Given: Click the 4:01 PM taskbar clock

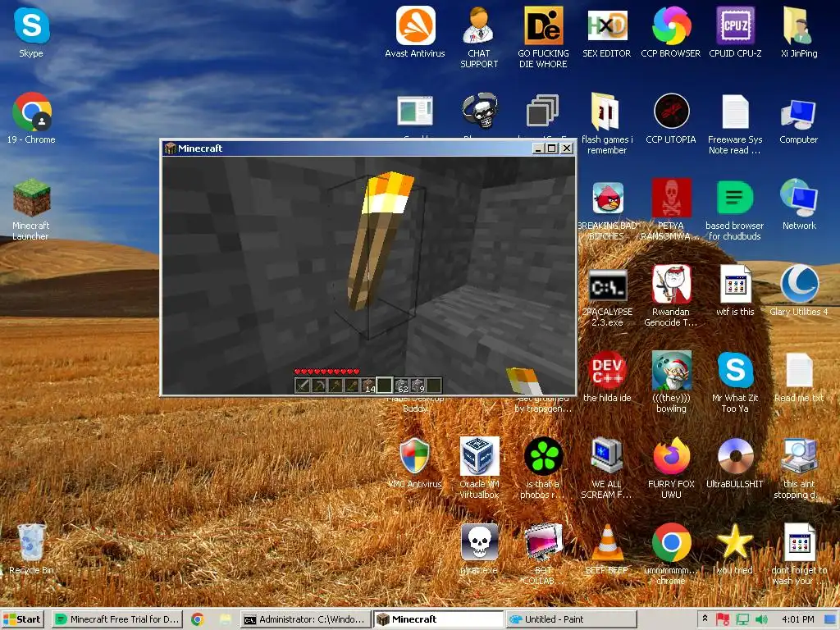Looking at the screenshot, I should point(797,619).
